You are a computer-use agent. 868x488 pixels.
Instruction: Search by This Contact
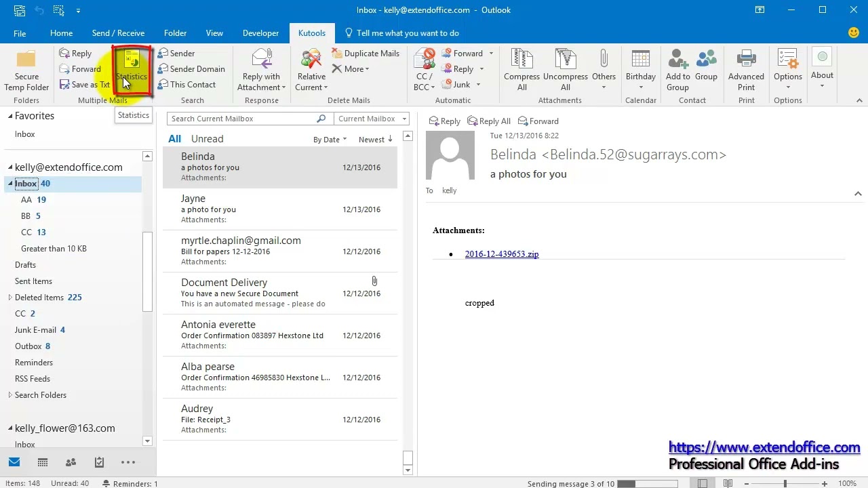(x=186, y=85)
